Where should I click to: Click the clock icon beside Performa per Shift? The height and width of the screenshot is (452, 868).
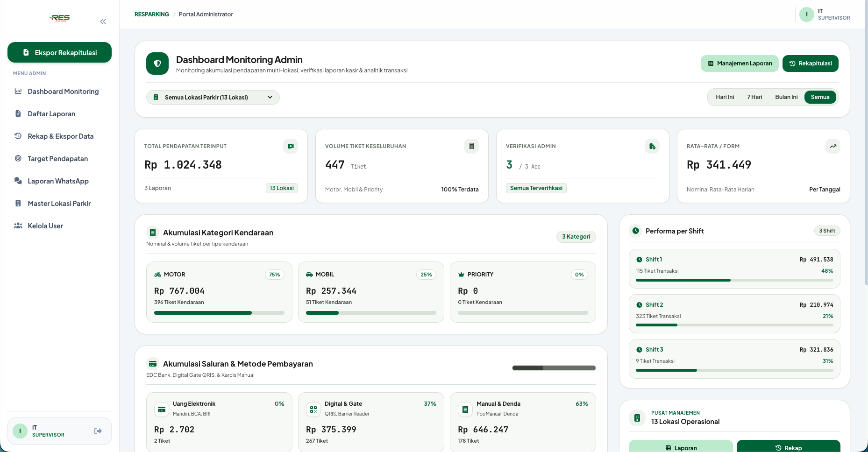pos(636,231)
